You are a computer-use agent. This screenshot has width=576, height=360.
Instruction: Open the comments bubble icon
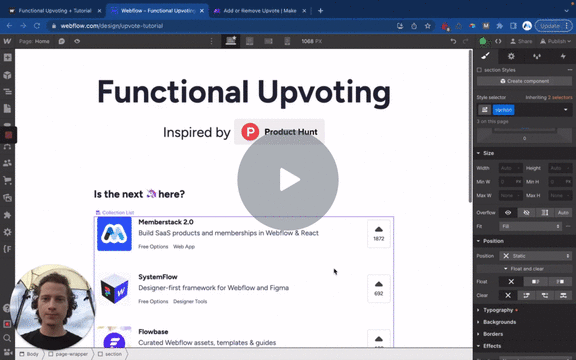(62, 41)
